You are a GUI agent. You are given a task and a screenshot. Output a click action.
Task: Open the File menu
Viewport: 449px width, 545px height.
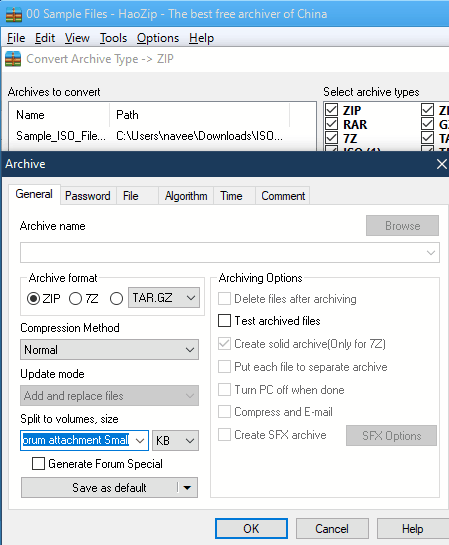[x=16, y=38]
